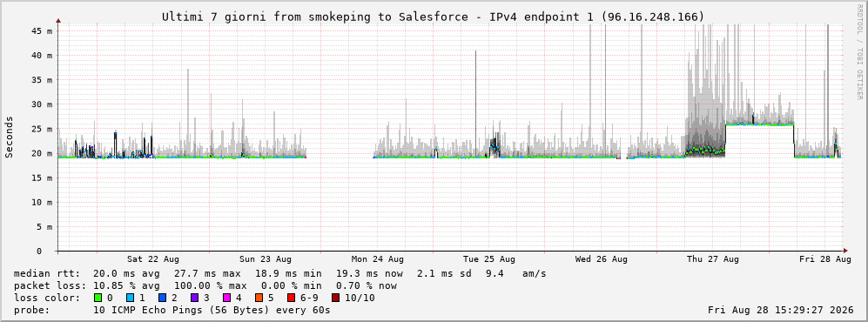
Task: Click the orange loss color 5 swatch
Action: (x=259, y=298)
